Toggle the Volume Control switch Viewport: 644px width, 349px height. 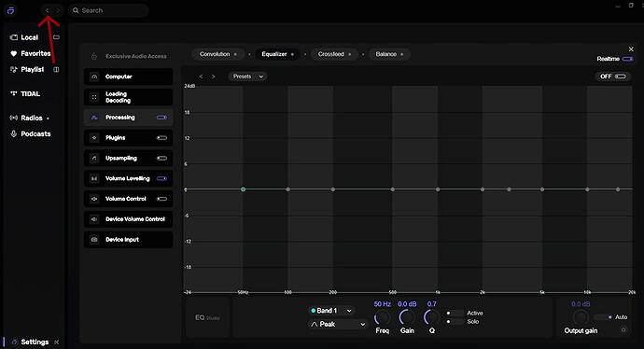(x=161, y=199)
